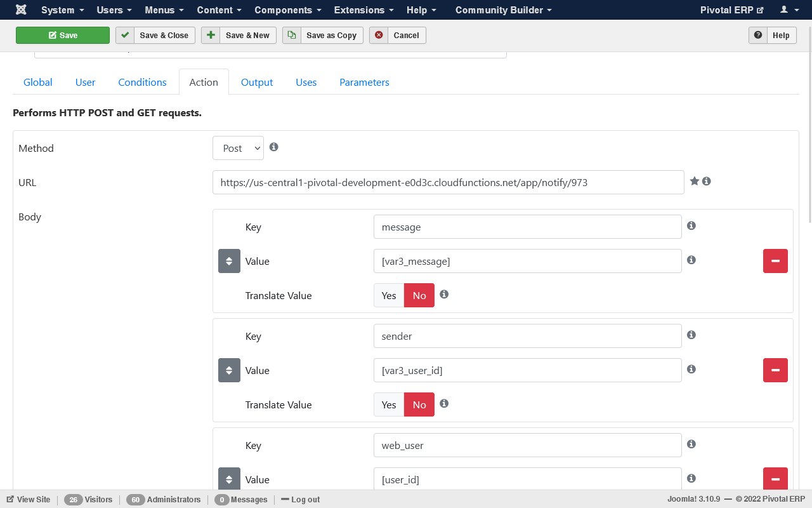
Task: Select the Action tab
Action: (x=204, y=82)
